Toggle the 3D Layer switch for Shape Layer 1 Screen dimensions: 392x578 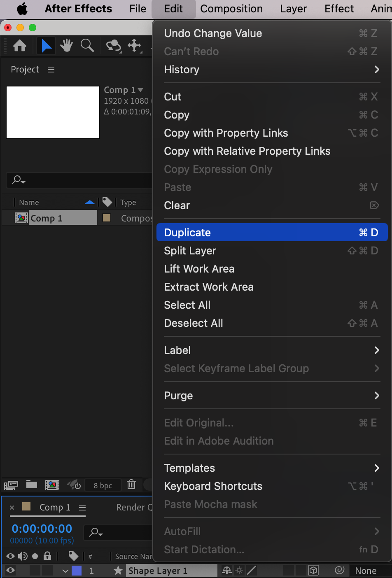point(313,570)
